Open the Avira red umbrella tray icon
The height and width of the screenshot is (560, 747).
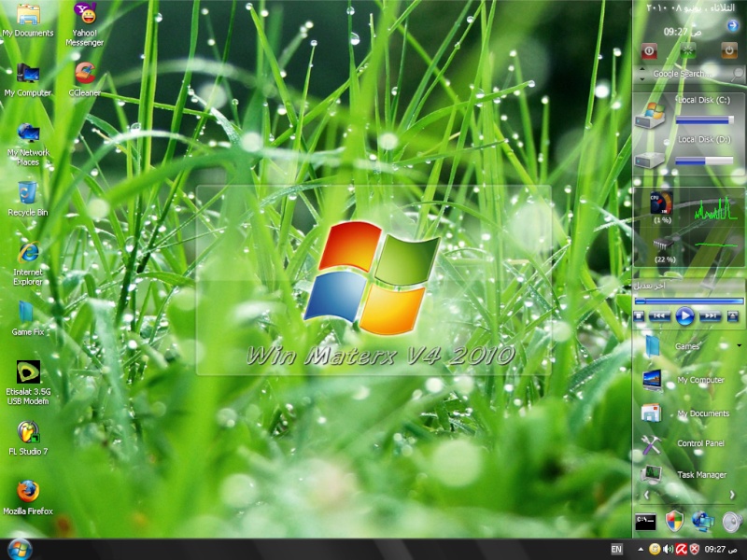[x=682, y=550]
